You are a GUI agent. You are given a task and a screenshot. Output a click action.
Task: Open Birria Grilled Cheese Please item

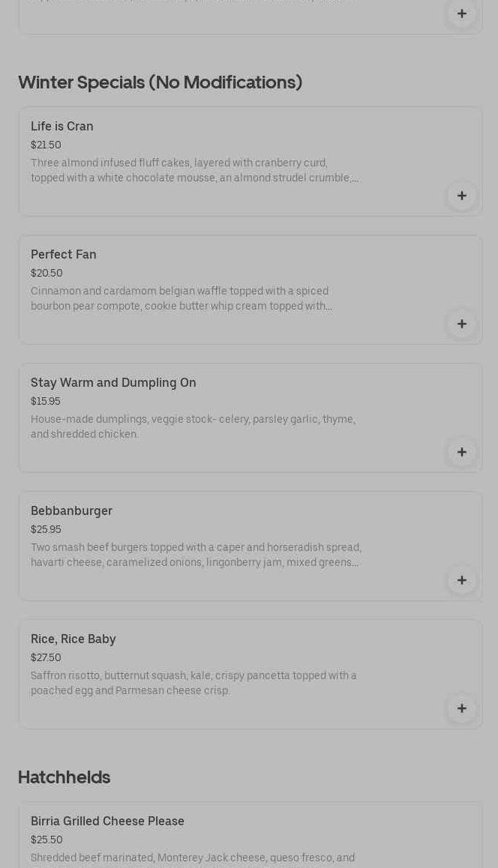click(x=107, y=821)
